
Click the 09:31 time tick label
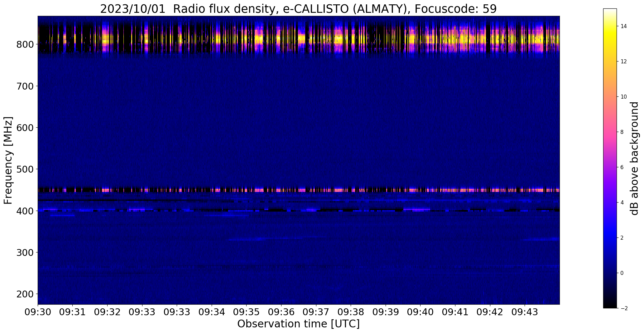[73, 312]
